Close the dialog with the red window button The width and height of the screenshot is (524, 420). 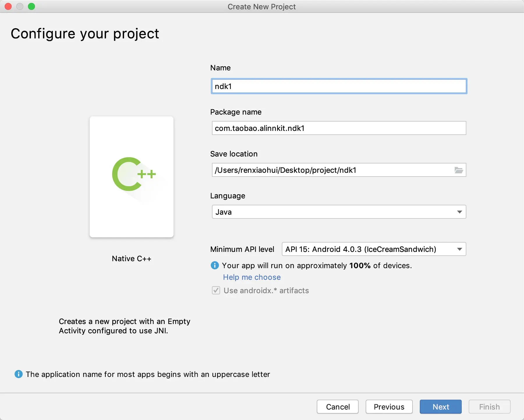(8, 6)
